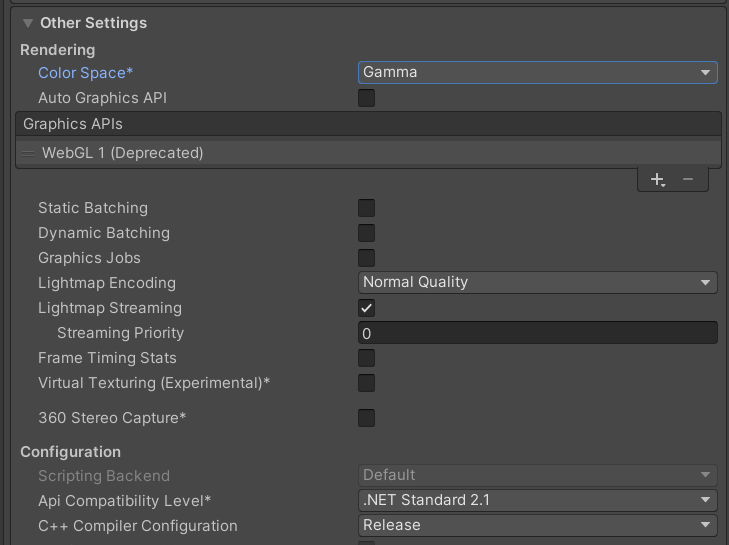Open the Lightmap Encoding Normal Quality dropdown
The image size is (729, 545).
[537, 283]
